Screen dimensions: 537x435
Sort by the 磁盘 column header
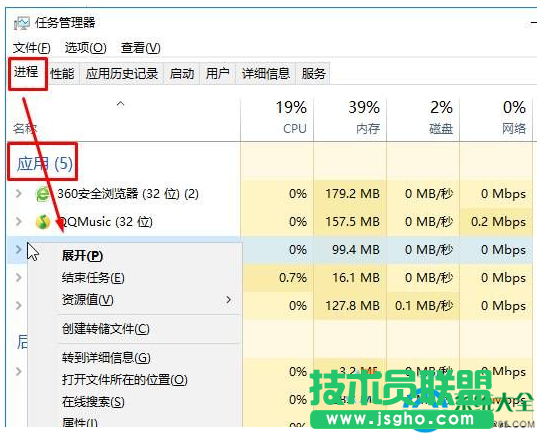tap(423, 118)
